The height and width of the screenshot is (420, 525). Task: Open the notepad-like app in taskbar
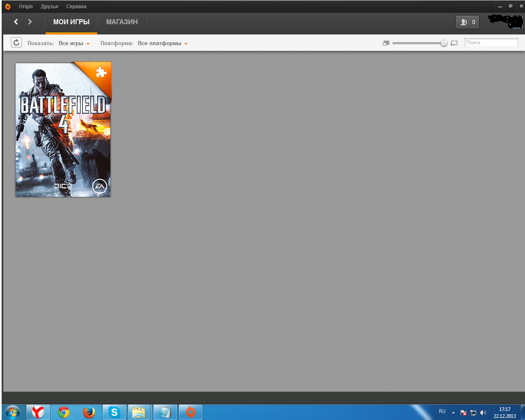point(165,412)
